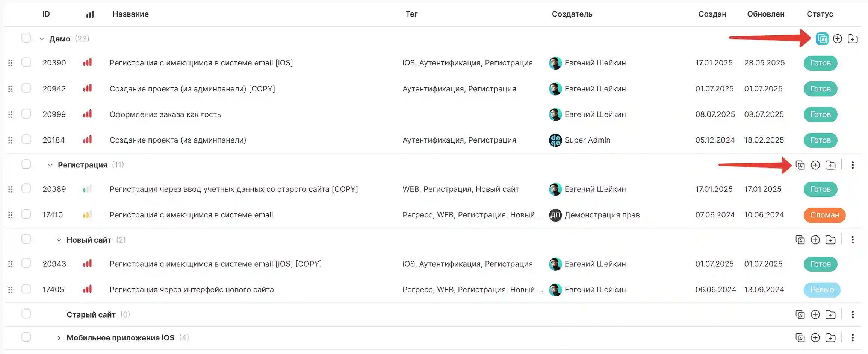
Task: Tick the checkbox for case 17410
Action: tap(26, 214)
